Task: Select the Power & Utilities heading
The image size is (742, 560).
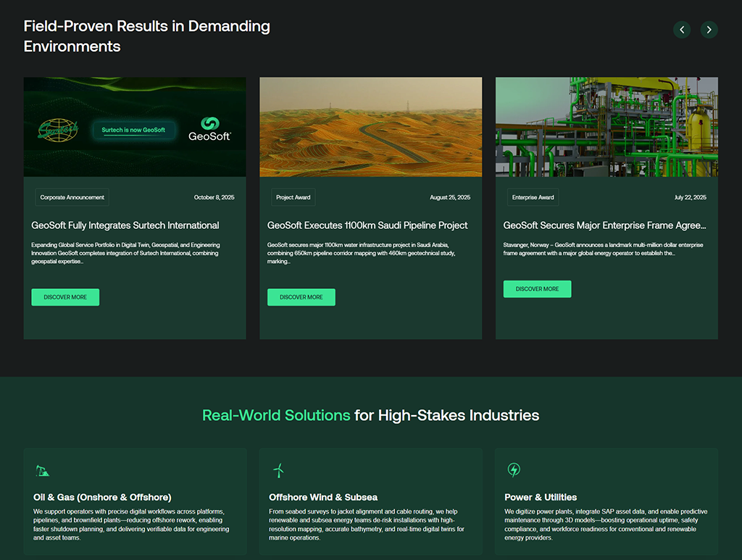Action: [541, 497]
